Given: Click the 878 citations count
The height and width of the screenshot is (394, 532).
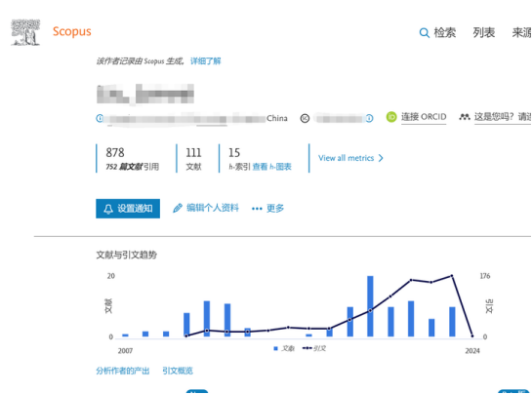Looking at the screenshot, I should (x=115, y=152).
